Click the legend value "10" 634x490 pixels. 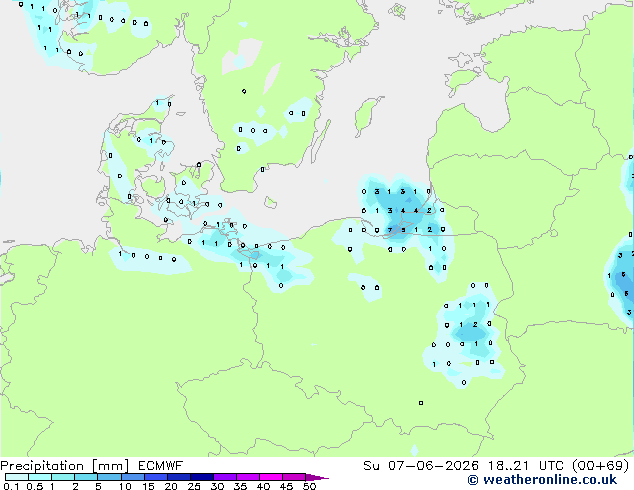point(125,486)
